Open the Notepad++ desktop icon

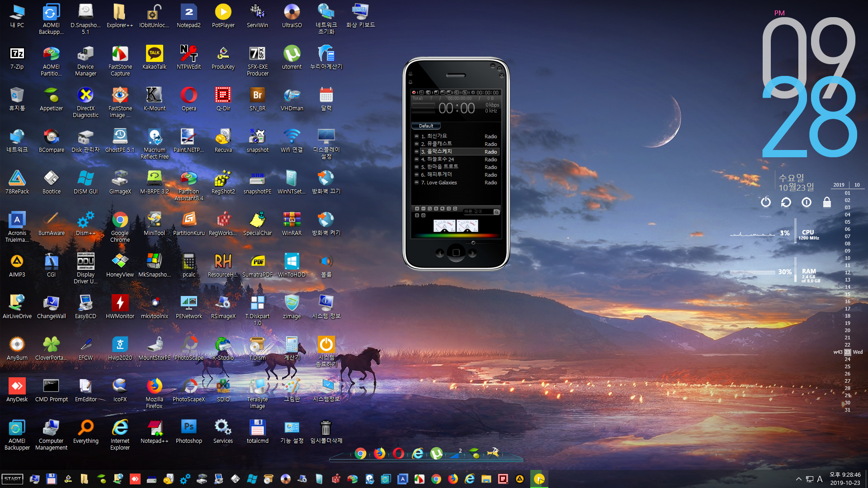point(155,432)
